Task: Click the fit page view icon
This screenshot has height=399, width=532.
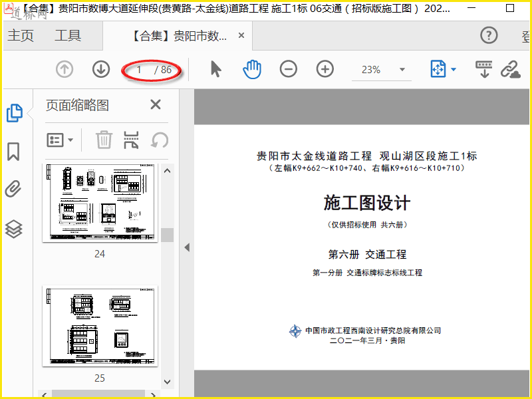Action: click(438, 69)
